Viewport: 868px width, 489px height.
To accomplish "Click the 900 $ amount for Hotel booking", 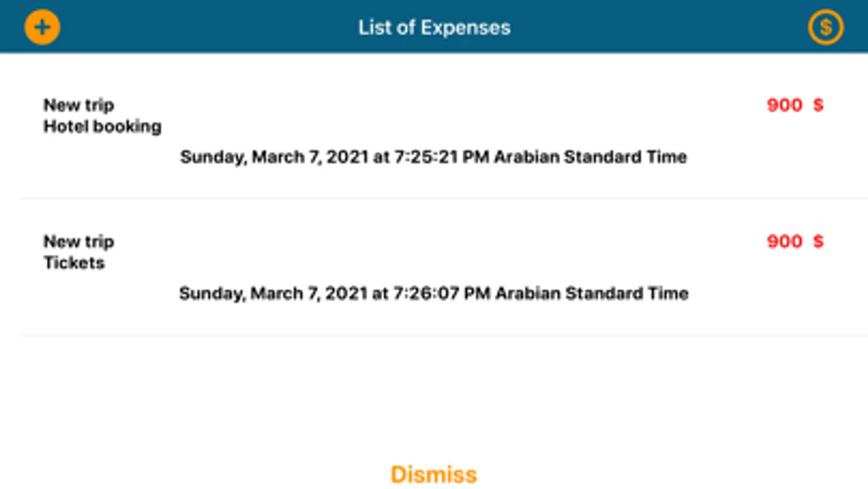I will click(x=795, y=105).
